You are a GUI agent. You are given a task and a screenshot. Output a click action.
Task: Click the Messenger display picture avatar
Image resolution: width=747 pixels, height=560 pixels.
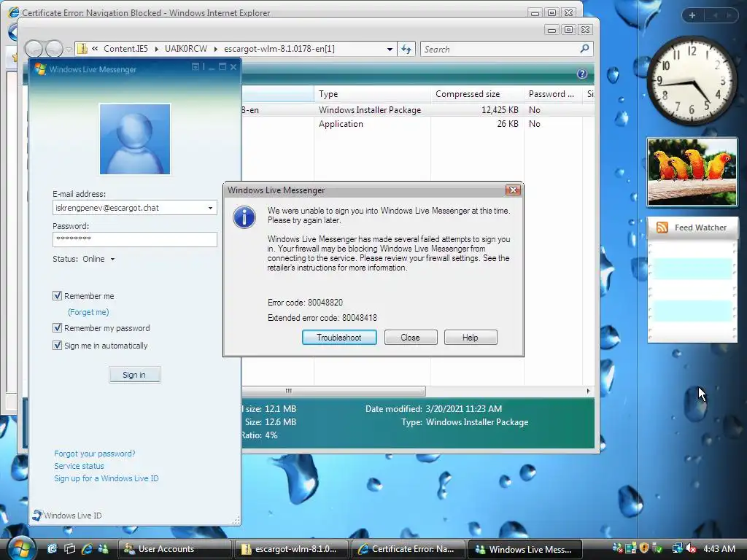[135, 139]
